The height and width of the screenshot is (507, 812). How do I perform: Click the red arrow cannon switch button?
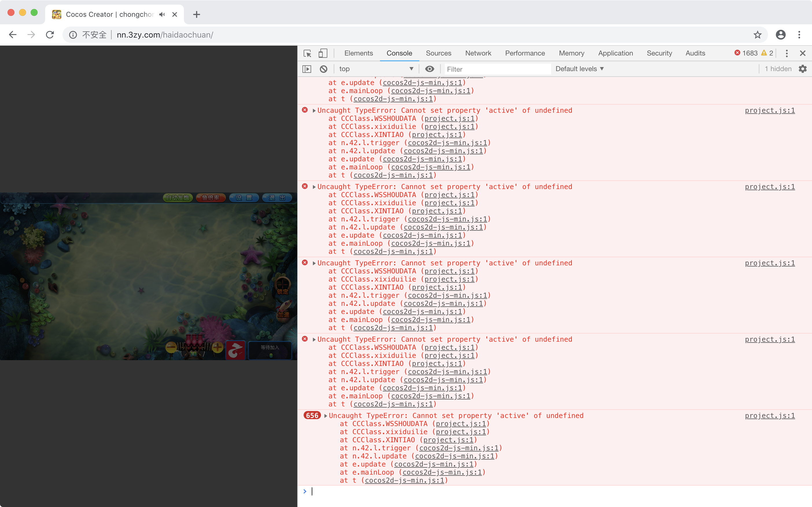click(235, 350)
